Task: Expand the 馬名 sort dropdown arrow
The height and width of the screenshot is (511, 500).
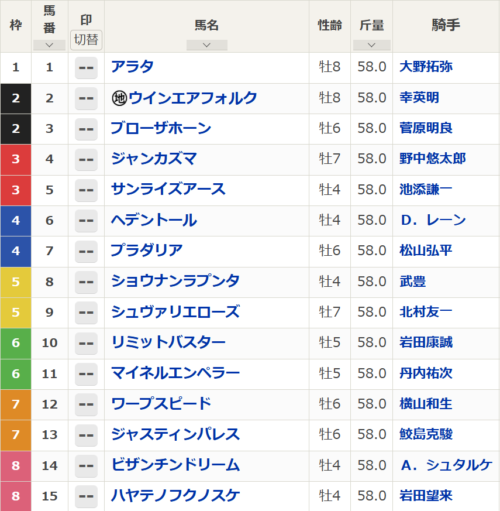Action: 207,45
